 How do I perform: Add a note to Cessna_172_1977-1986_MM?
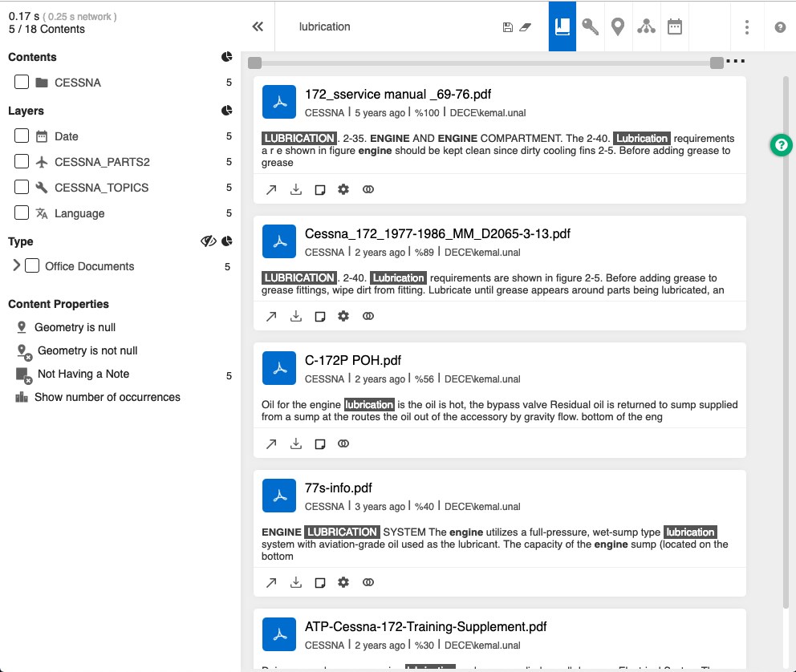click(x=320, y=317)
